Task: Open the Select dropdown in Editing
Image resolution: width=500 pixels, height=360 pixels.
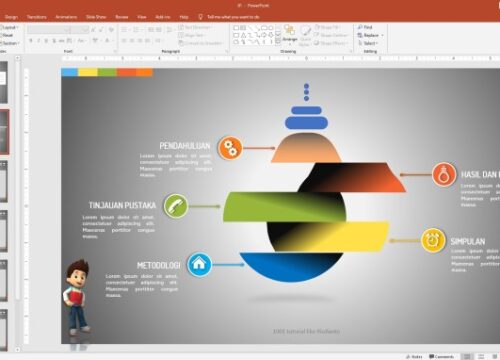Action: 368,43
